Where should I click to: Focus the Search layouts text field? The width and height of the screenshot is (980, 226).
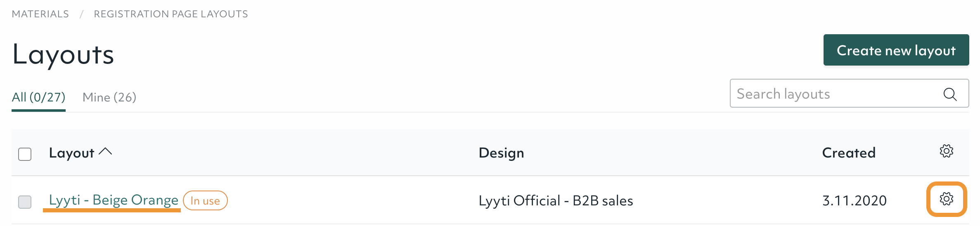pyautogui.click(x=849, y=94)
